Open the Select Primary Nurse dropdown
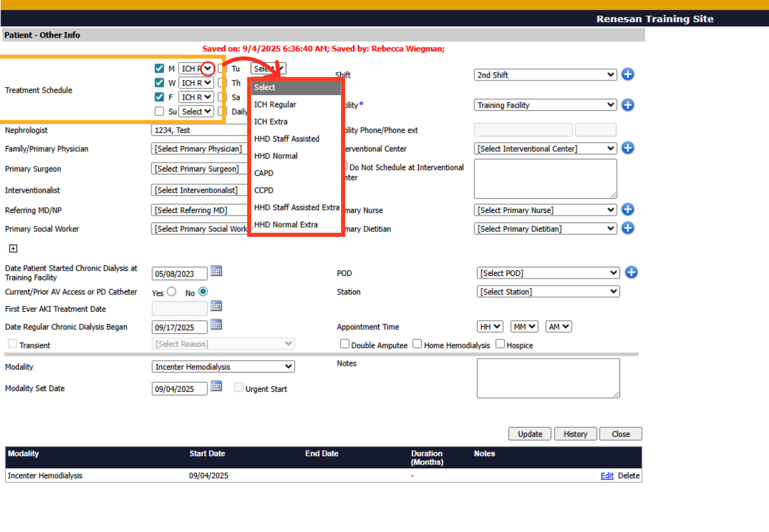The width and height of the screenshot is (769, 532). (545, 210)
